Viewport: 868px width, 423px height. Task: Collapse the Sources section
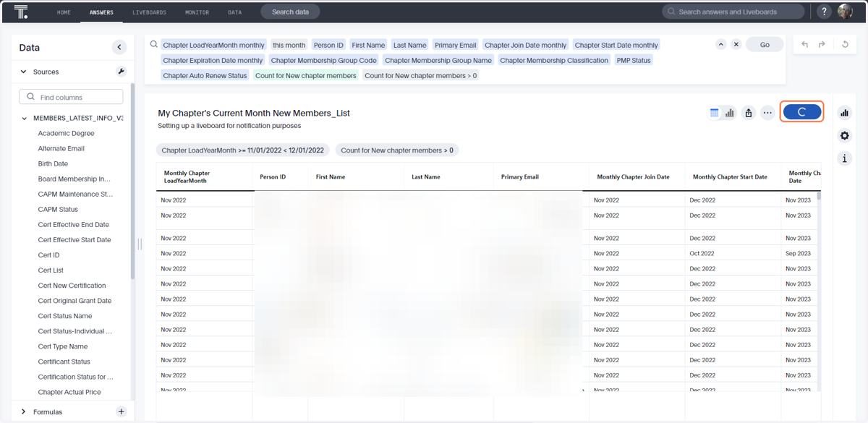point(24,72)
